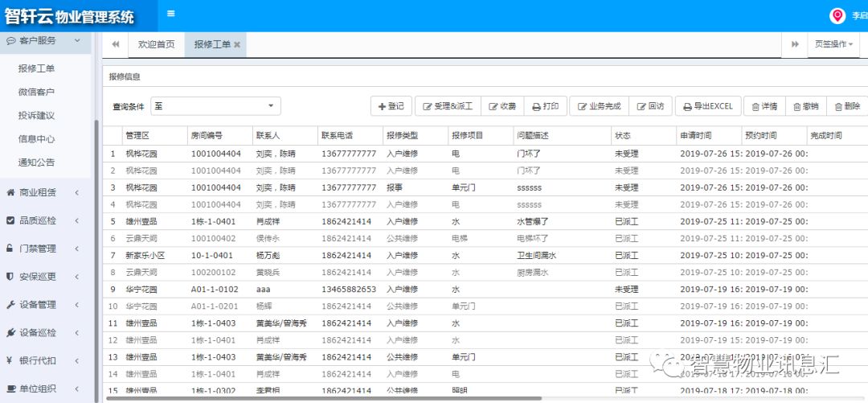Screen dimensions: 868x403
Task: Open the 查询条件 dropdown
Action: click(215, 106)
